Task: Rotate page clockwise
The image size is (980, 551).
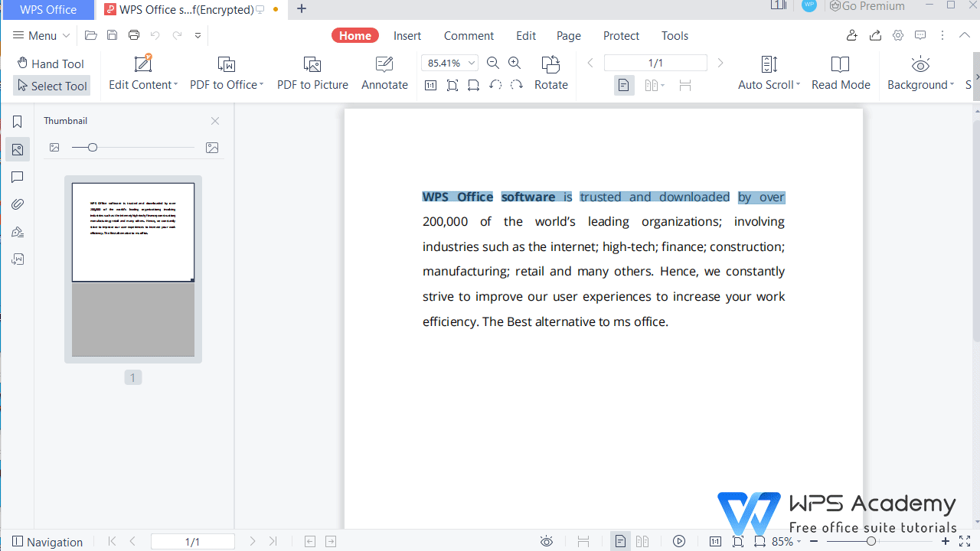Action: point(517,85)
